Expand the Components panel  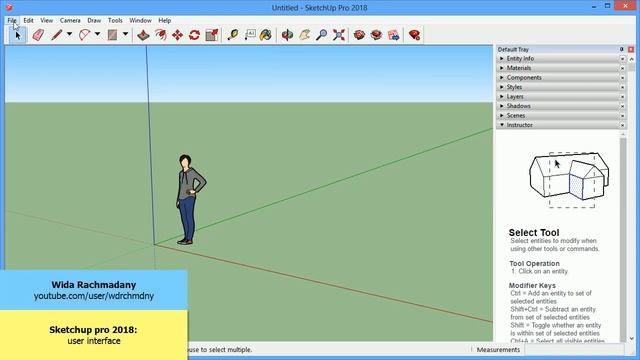(x=561, y=78)
